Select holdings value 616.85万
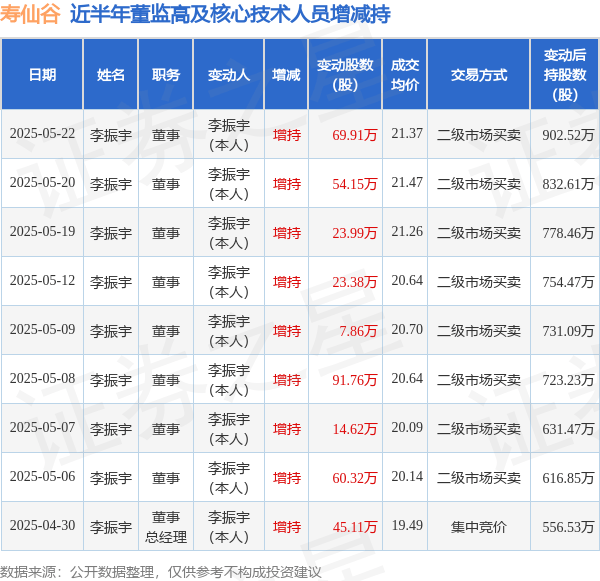This screenshot has height=581, width=600. coord(568,478)
